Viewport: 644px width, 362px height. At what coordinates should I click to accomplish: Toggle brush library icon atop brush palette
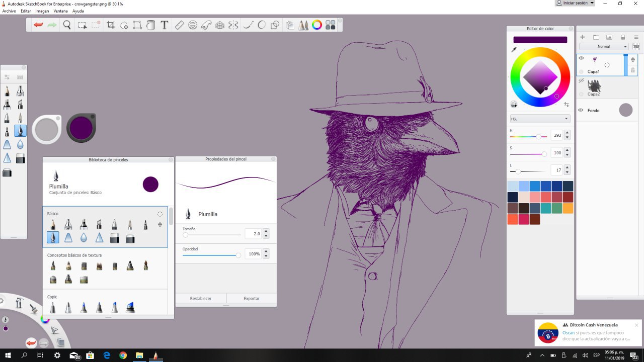[x=20, y=77]
